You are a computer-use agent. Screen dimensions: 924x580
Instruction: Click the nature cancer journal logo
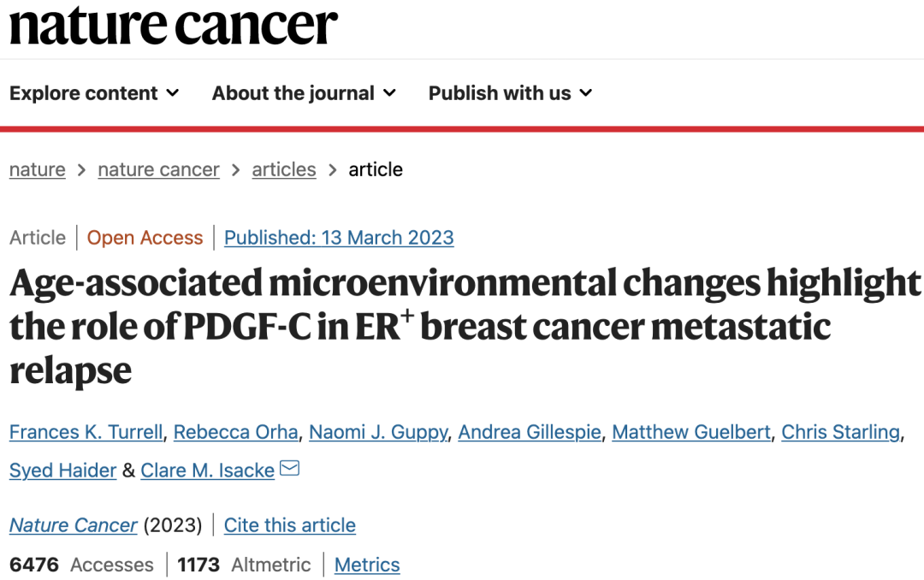(174, 26)
